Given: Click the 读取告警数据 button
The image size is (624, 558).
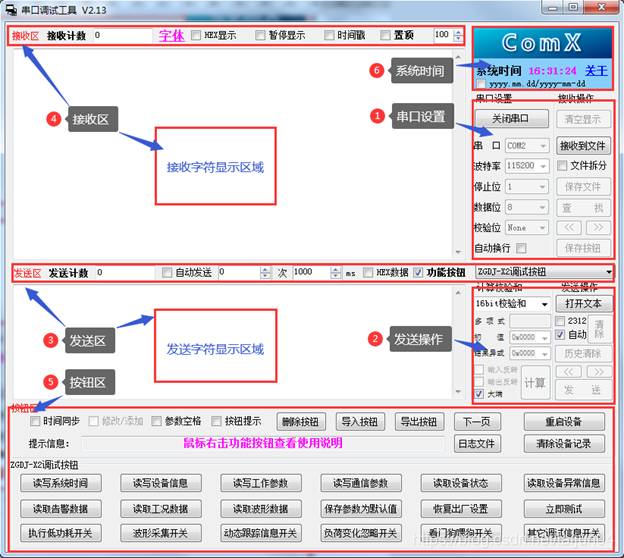Looking at the screenshot, I should point(61,509).
